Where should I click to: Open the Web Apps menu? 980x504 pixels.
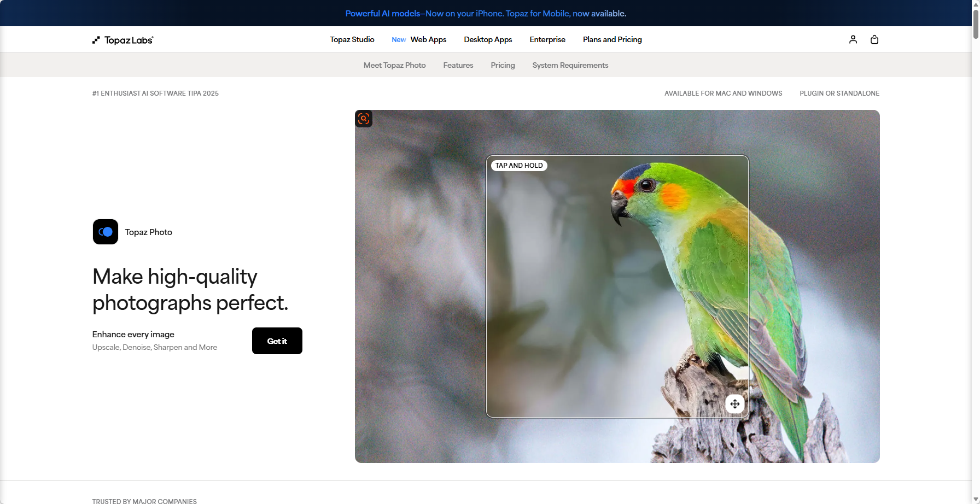428,39
